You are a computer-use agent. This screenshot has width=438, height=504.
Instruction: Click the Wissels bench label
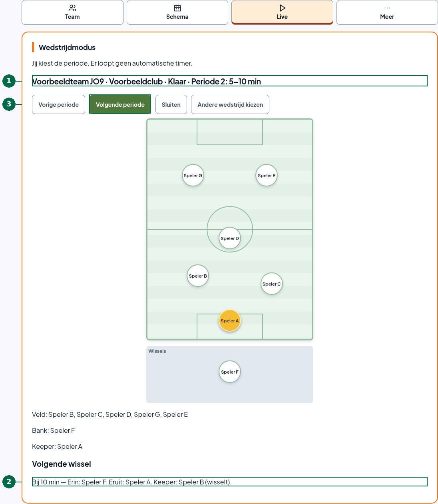point(157,351)
